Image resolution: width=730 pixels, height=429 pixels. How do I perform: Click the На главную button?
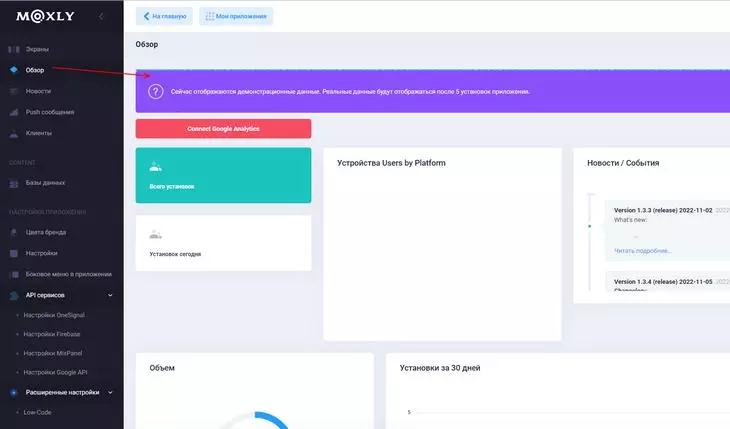[x=164, y=16]
